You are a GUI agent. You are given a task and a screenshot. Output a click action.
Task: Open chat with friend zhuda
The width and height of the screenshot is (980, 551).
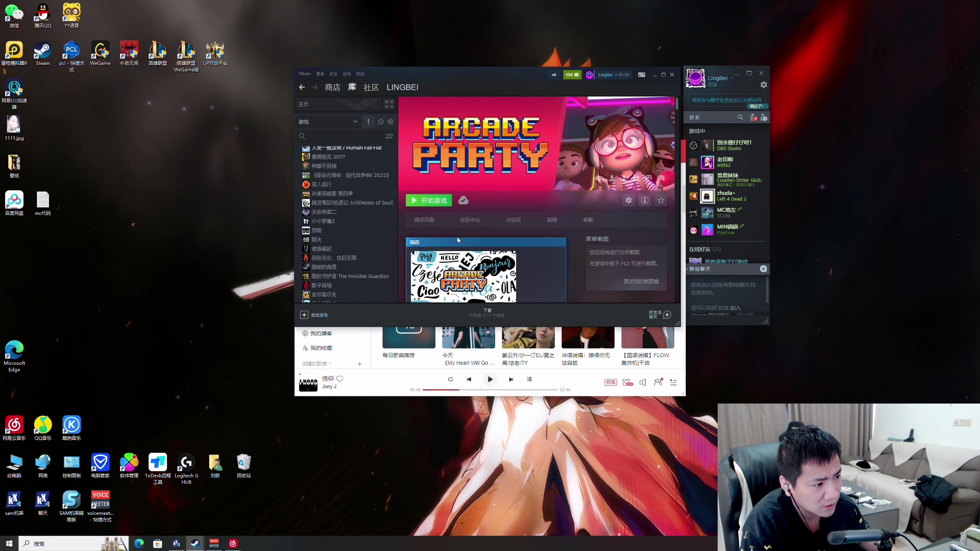click(x=725, y=196)
